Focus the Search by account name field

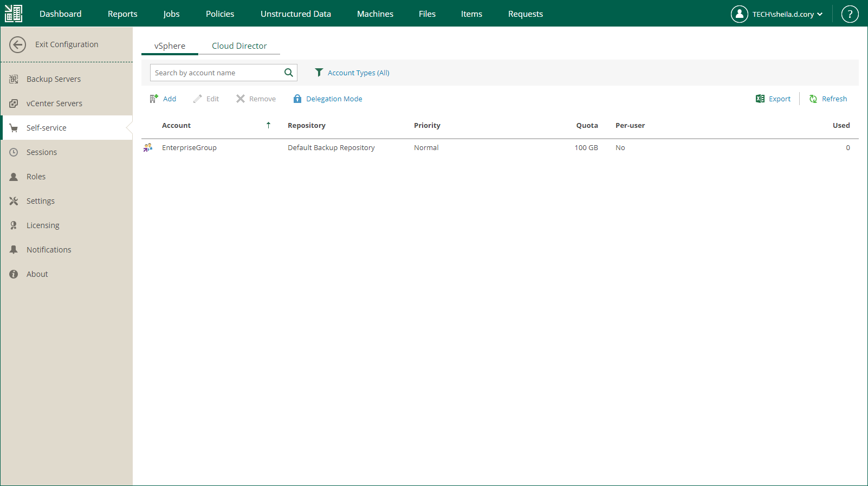[x=217, y=73]
